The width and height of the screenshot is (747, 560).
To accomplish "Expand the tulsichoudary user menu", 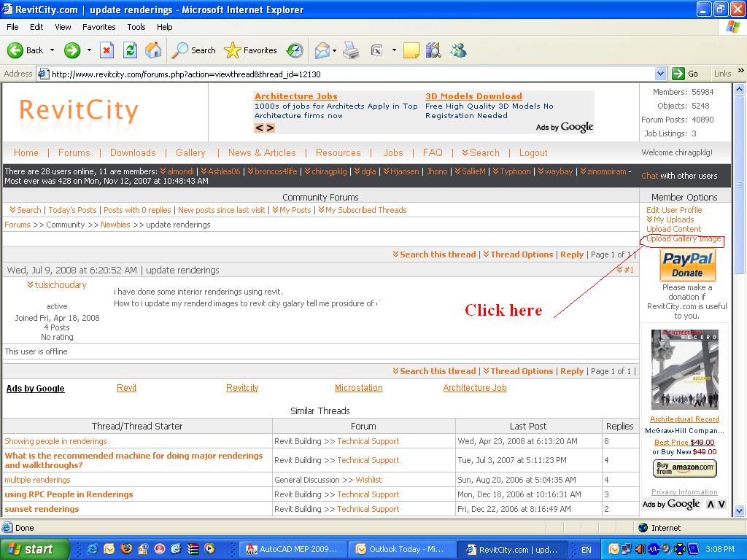I will tap(57, 285).
